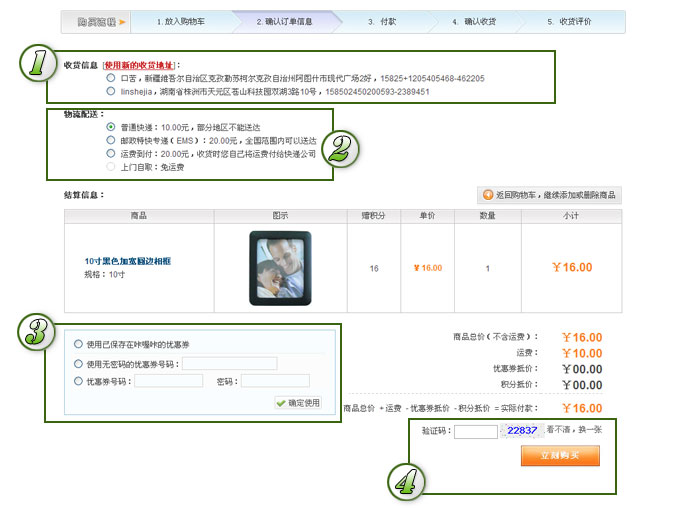
Task: Click the green number 1 badge
Action: tap(38, 63)
